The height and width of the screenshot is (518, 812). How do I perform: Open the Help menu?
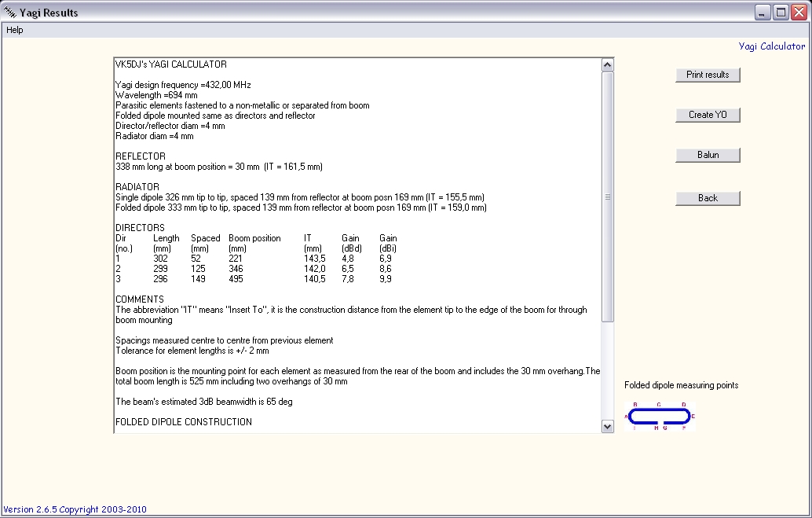pyautogui.click(x=14, y=30)
